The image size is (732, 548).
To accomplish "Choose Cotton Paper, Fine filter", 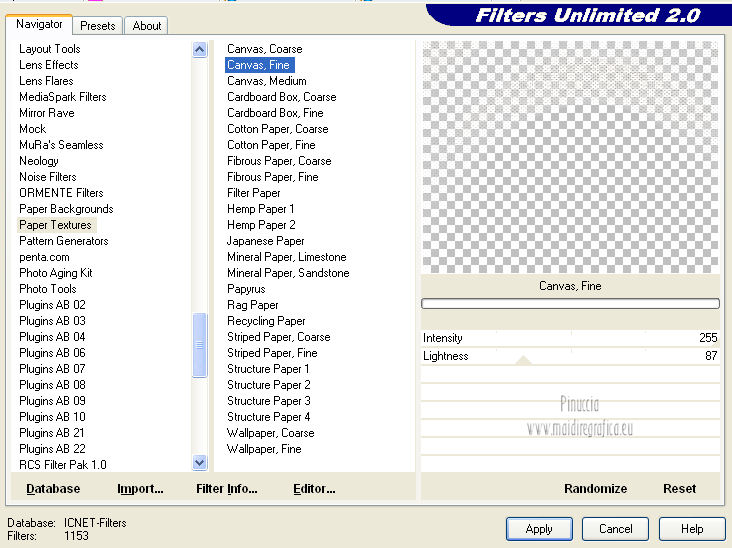I will point(271,145).
